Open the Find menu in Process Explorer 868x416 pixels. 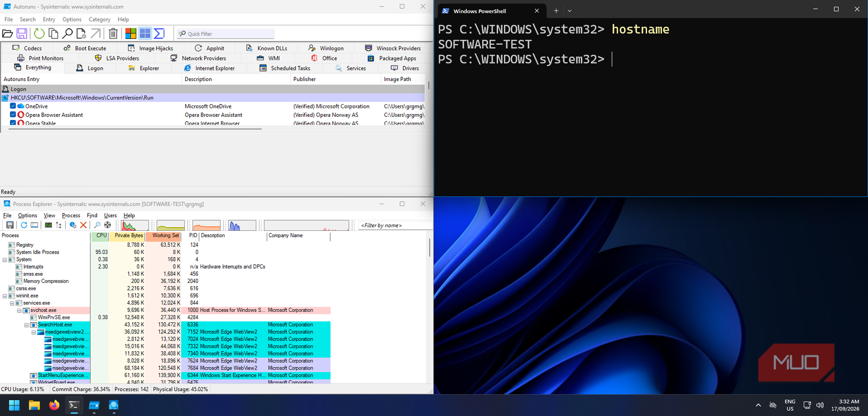[x=92, y=216]
